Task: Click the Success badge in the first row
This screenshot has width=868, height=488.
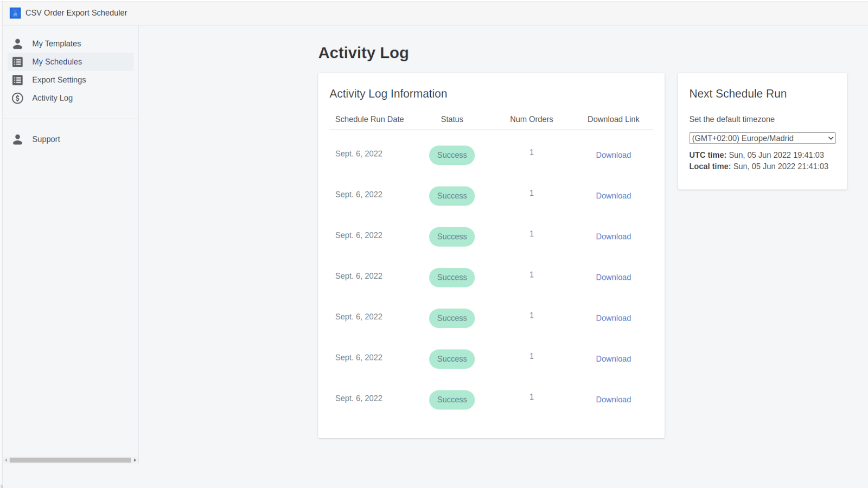Action: point(452,155)
